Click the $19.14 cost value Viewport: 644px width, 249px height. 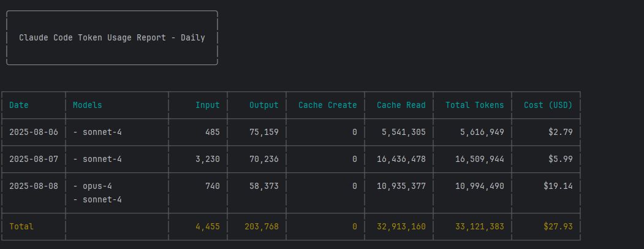click(558, 186)
